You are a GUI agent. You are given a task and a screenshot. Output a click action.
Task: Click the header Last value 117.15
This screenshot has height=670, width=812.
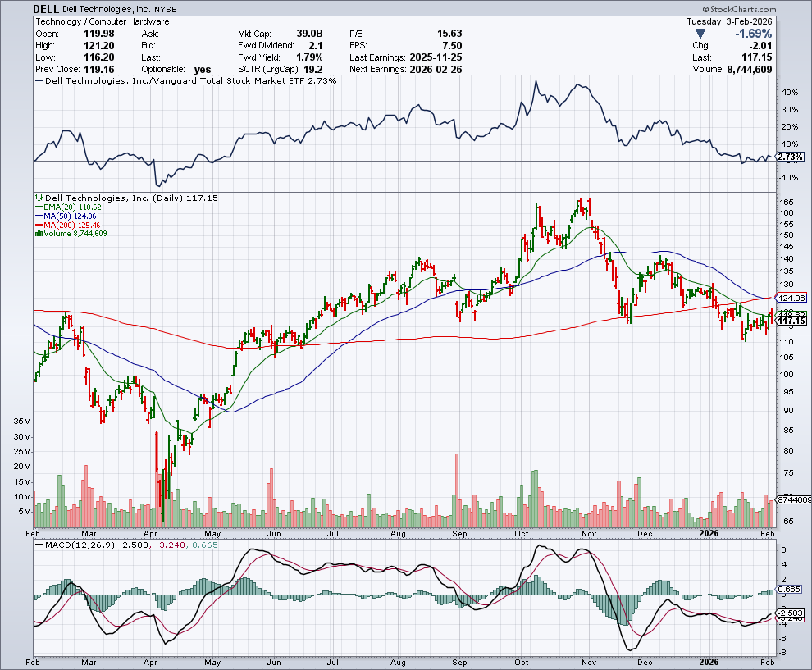coord(756,57)
